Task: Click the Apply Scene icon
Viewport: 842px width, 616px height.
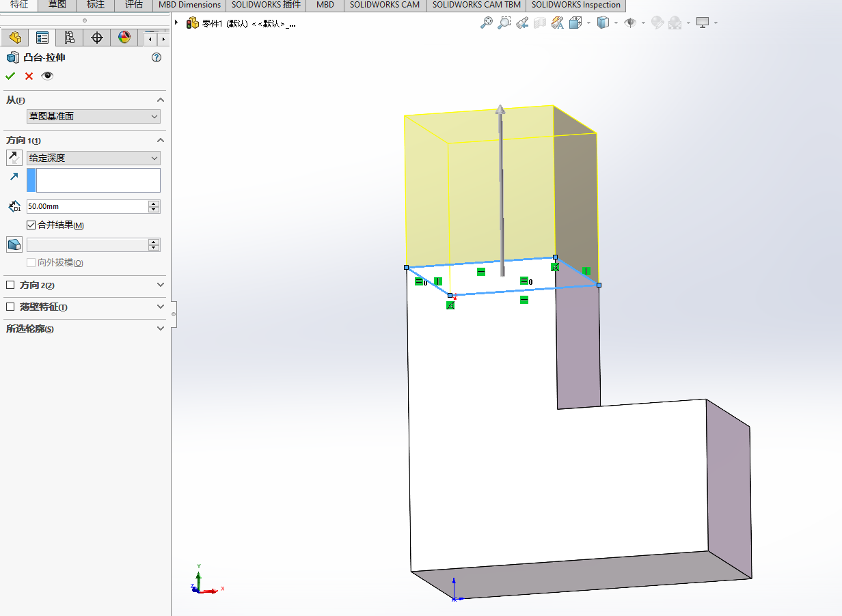Action: pos(675,23)
